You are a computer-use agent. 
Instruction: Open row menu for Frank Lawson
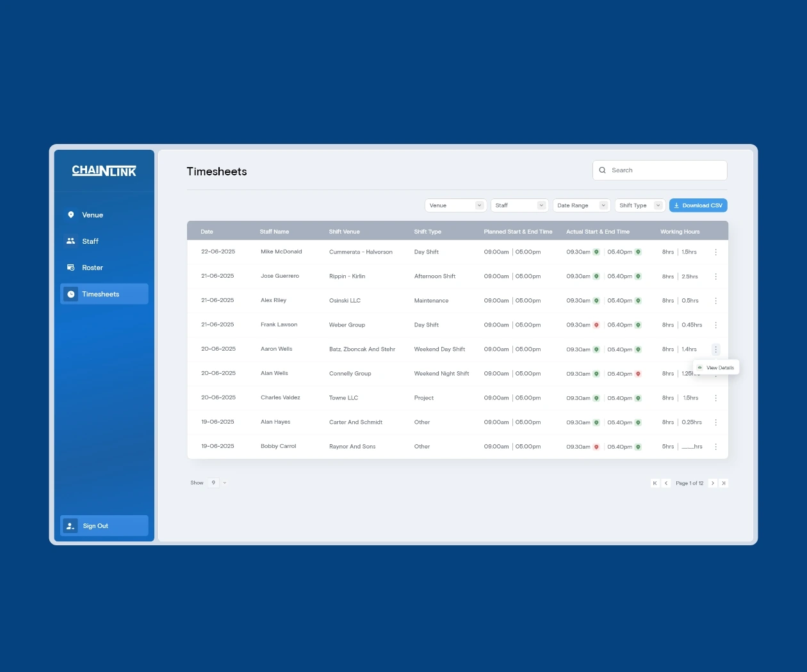pos(715,325)
